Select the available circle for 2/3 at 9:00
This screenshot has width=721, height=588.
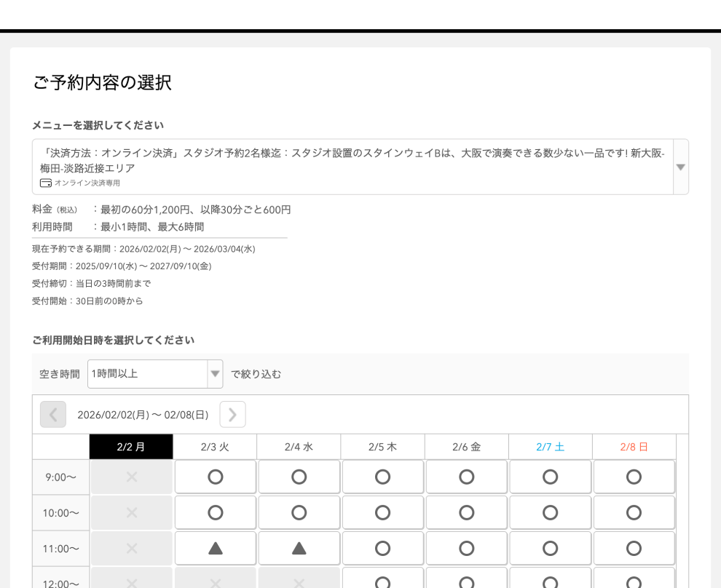[215, 477]
